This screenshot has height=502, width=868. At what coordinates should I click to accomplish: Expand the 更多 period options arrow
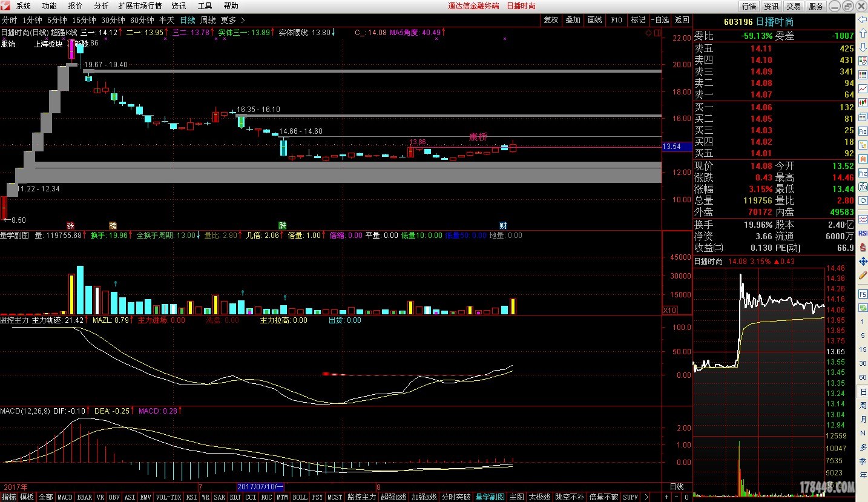(x=243, y=20)
